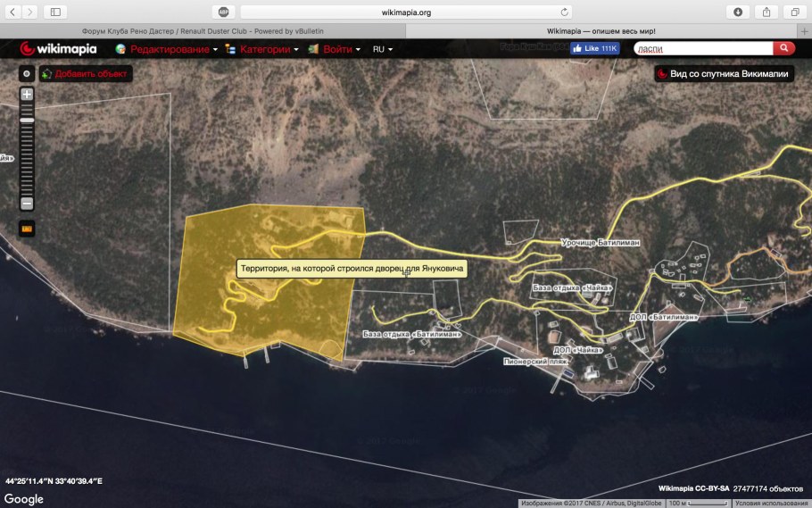Click the Safari Share icon

tap(766, 12)
